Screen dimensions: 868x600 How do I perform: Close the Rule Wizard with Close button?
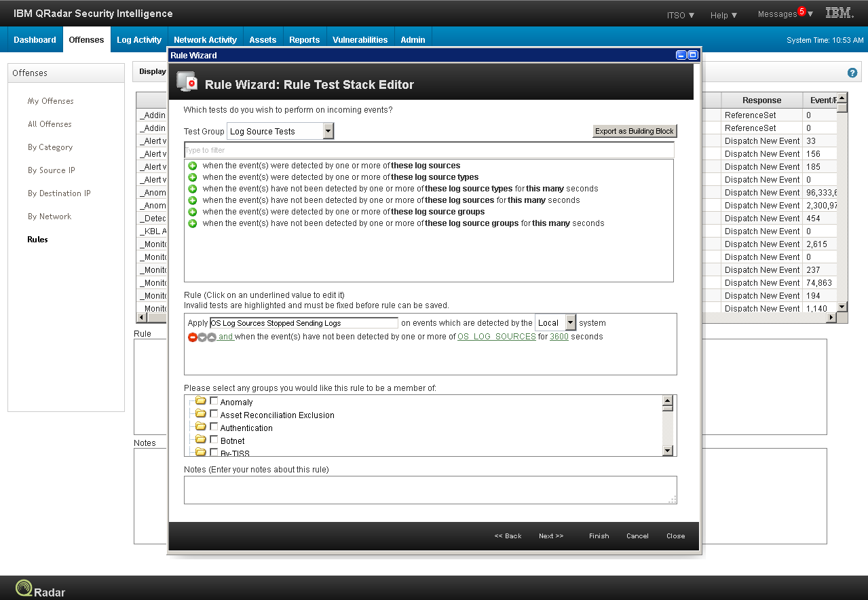[x=675, y=536]
